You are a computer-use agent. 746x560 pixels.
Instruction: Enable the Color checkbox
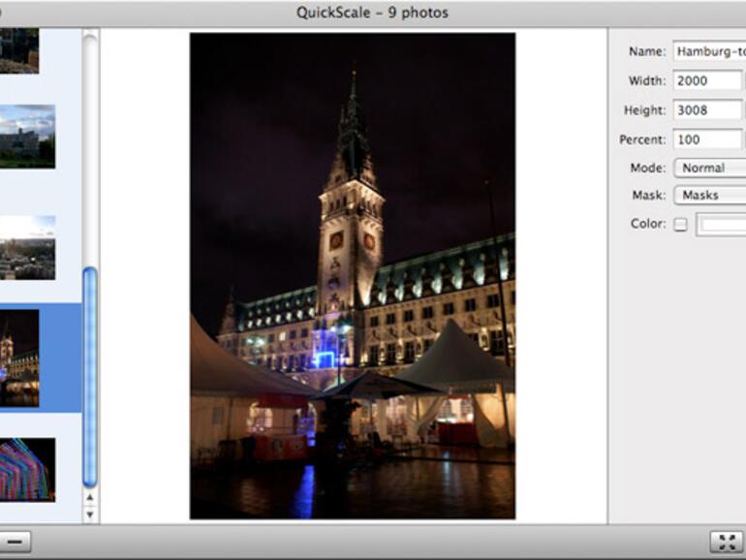coord(680,225)
